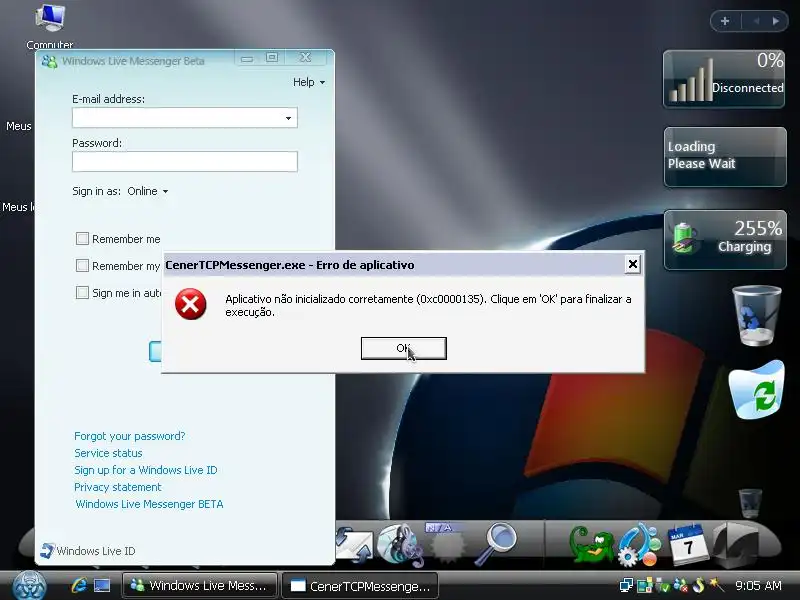Screen dimensions: 800x600
Task: Click the small faded trash bin icon
Action: [750, 504]
